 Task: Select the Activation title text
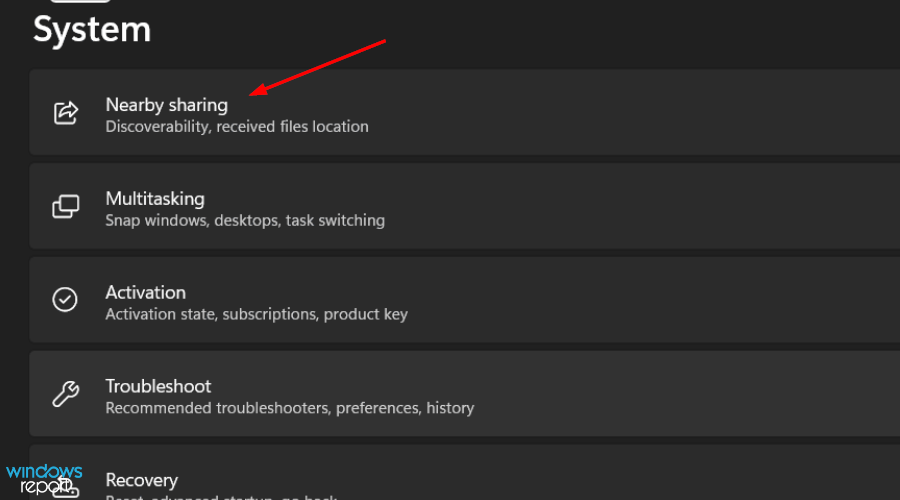[x=145, y=292]
